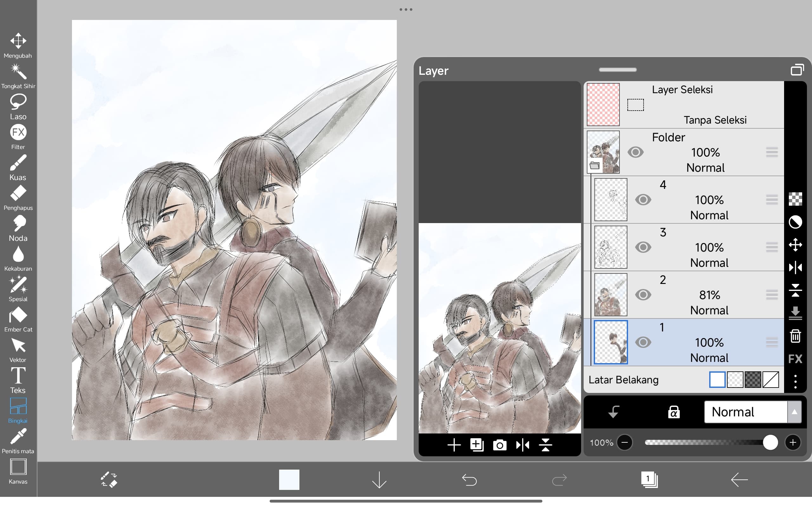Hide layer 4 with its eye icon
The height and width of the screenshot is (507, 812).
point(643,200)
